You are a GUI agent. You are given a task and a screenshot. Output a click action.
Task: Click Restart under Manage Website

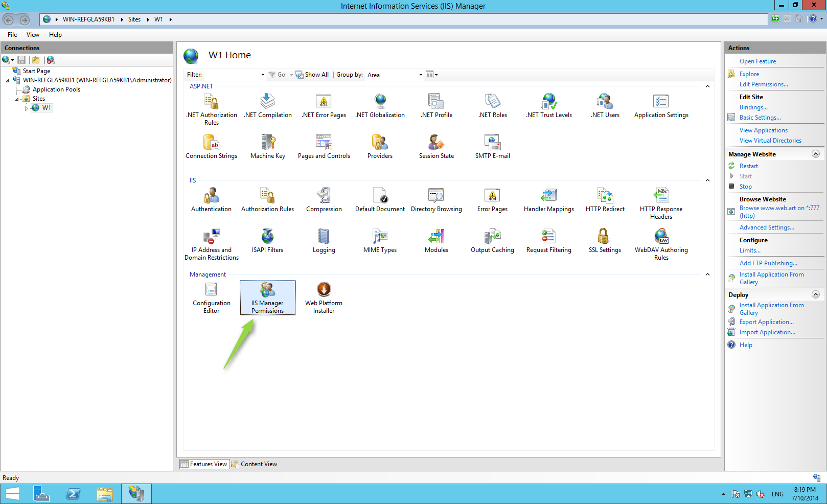[749, 166]
